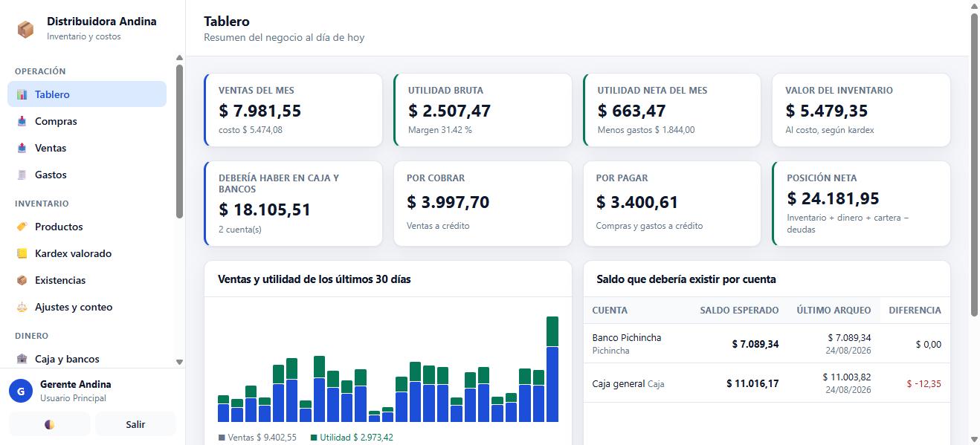
Task: Click the Ventas $ 9.402,55 chart legend
Action: (257, 438)
